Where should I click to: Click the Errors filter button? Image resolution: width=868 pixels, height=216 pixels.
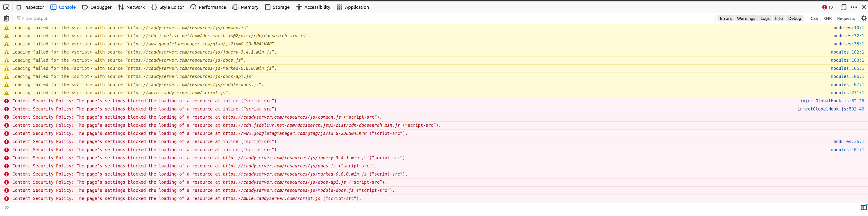click(725, 18)
